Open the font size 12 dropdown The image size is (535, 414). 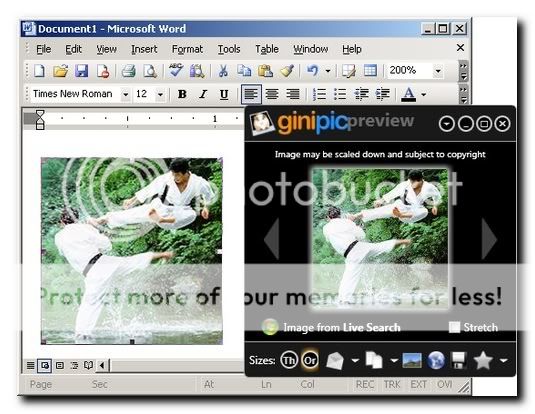click(160, 94)
